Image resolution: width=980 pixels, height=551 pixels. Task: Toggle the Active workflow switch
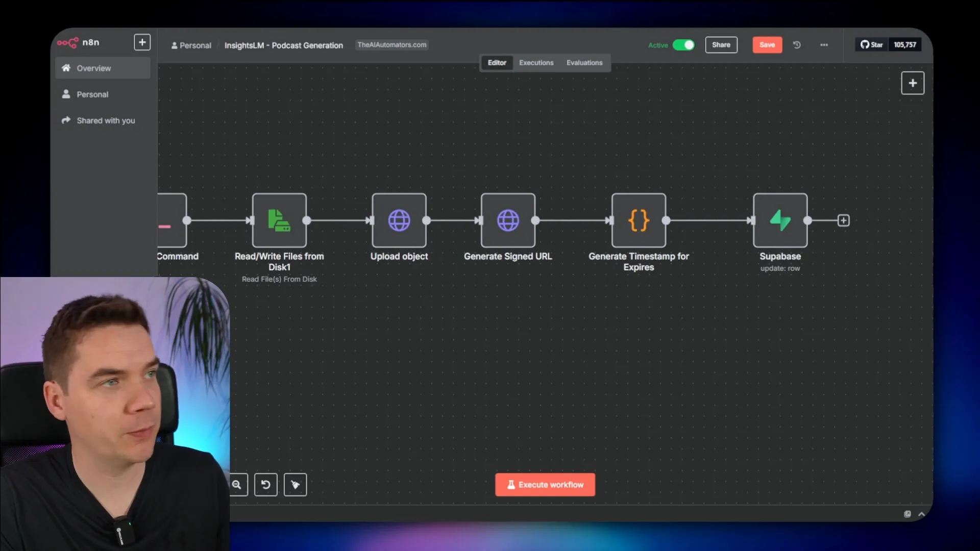point(683,45)
